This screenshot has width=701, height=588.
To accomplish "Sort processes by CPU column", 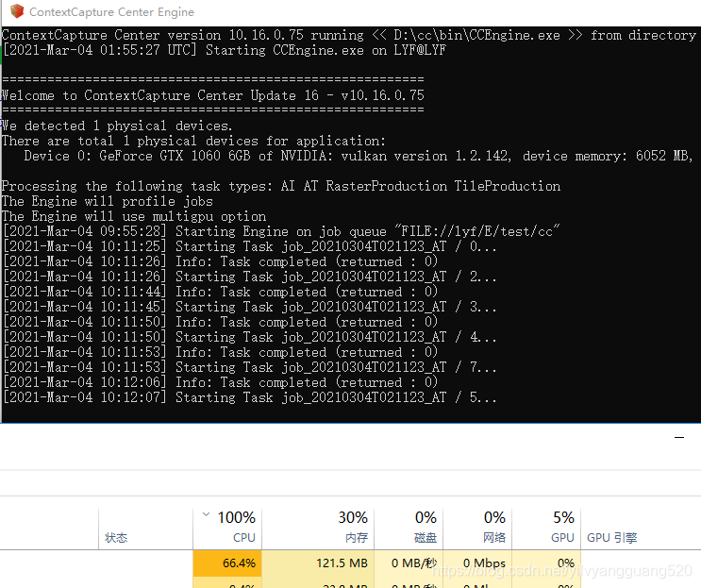I will pyautogui.click(x=227, y=528).
